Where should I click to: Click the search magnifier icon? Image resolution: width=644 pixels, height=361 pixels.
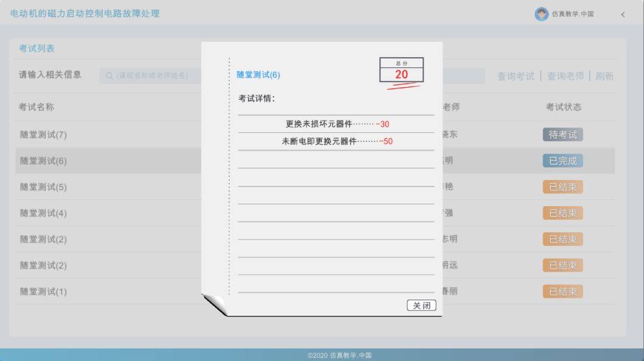point(109,76)
